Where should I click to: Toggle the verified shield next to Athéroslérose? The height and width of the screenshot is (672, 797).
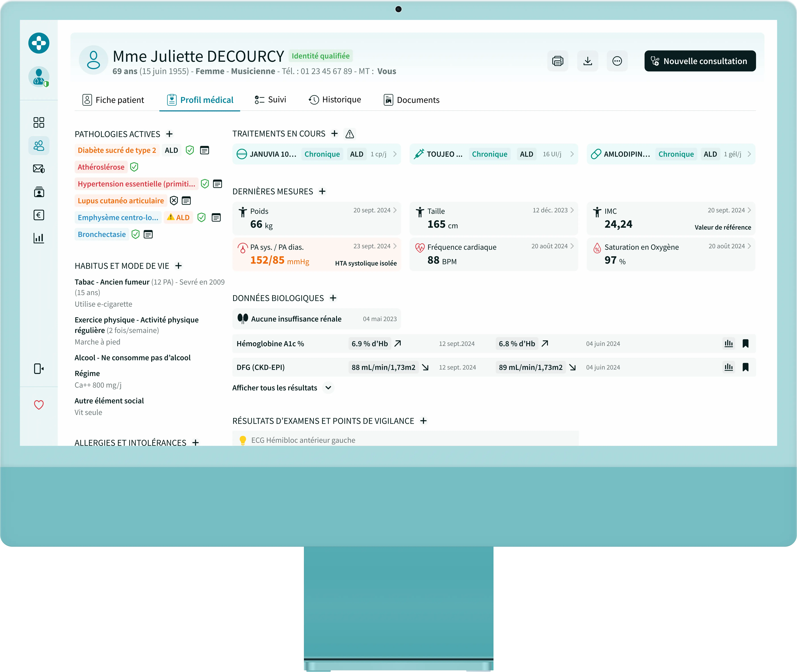pos(134,167)
